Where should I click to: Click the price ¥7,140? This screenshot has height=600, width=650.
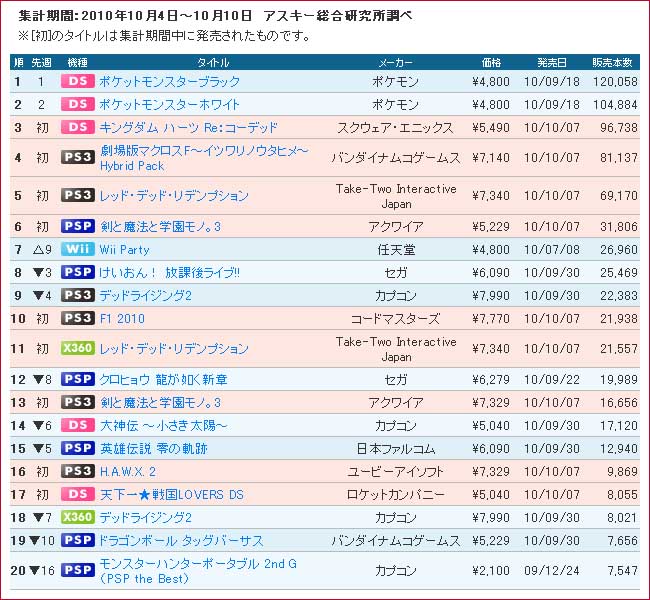(x=491, y=158)
